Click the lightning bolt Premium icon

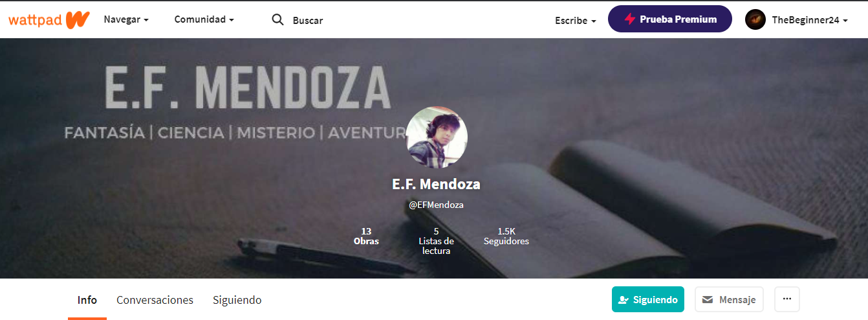click(x=629, y=19)
